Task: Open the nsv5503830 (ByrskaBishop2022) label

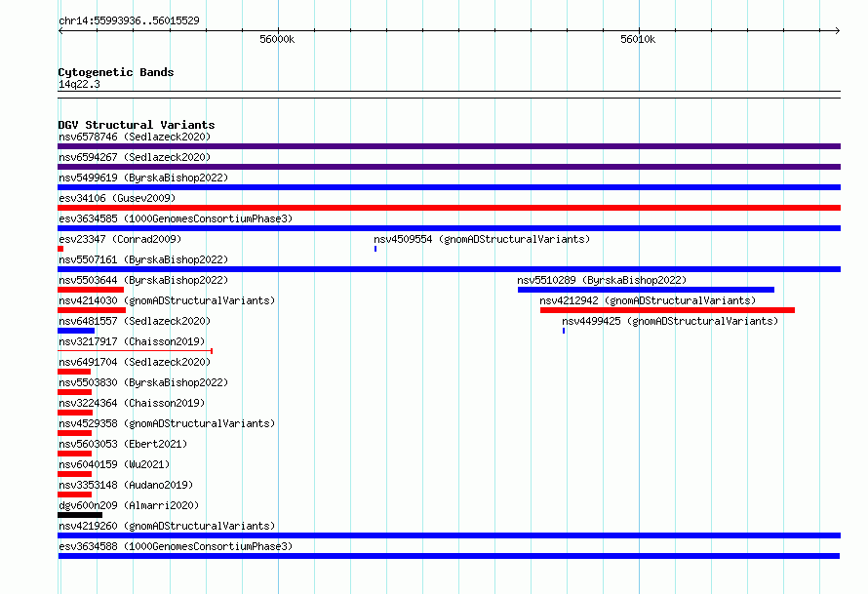Action: click(143, 382)
